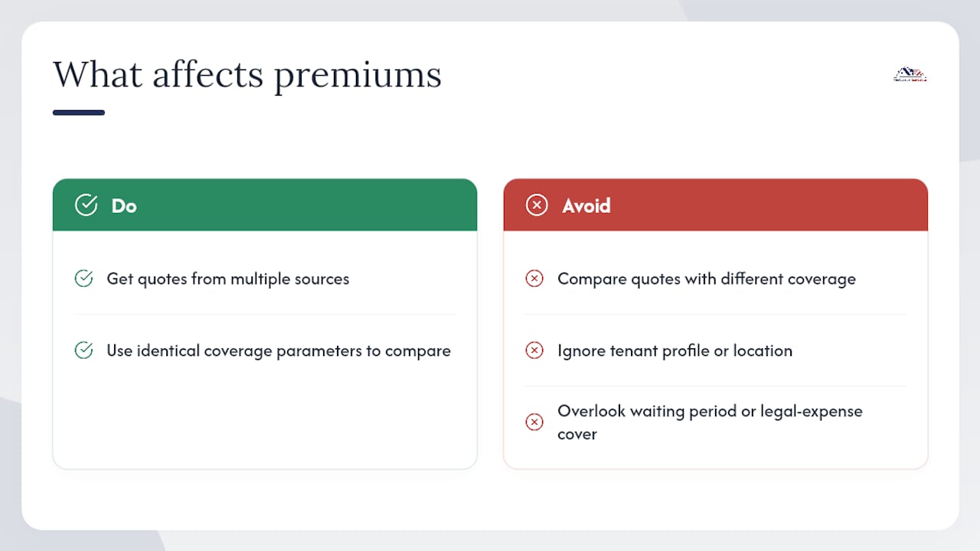Click the X icon beside 'Compare quotes with different coverage'
This screenshot has width=980, height=551.
[534, 279]
